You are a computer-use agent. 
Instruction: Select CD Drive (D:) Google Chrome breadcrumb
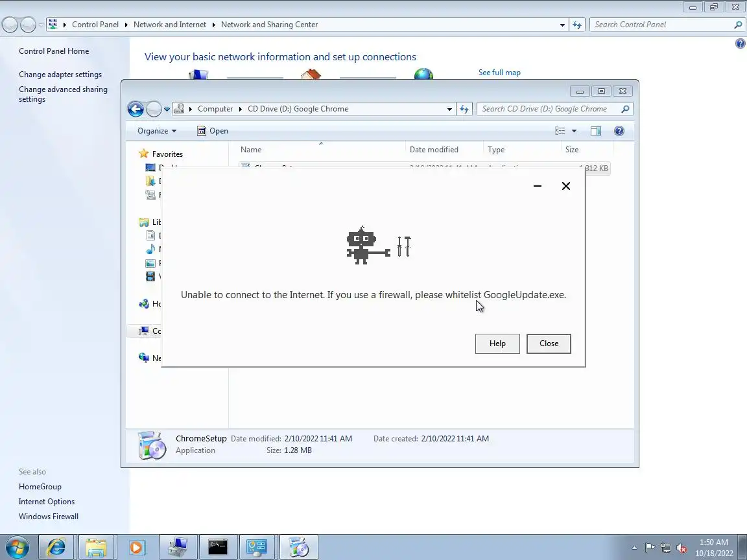(298, 109)
